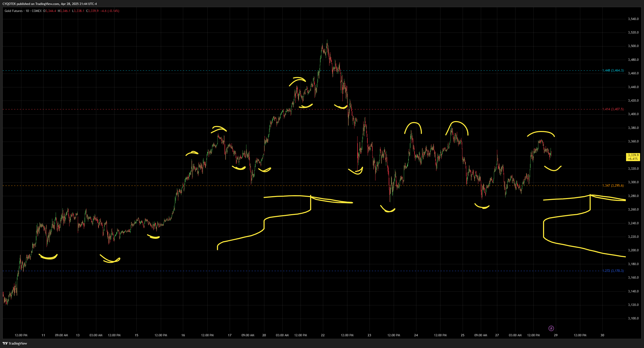This screenshot has width=644, height=348.
Task: Click the 3,540.0 price axis label
Action: (633, 19)
